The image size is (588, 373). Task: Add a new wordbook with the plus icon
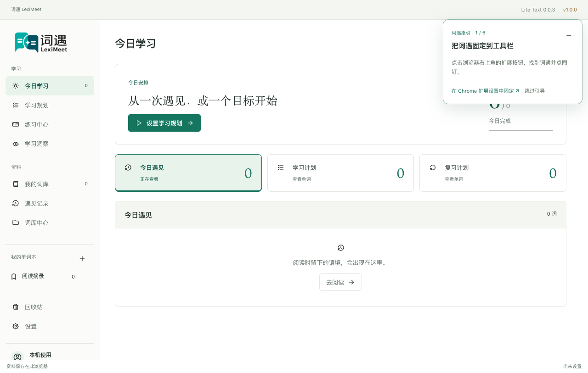coord(82,259)
